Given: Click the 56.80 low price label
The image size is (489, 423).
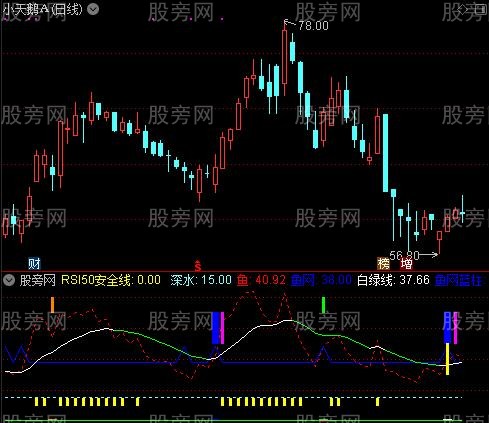Looking at the screenshot, I should click(x=404, y=255).
